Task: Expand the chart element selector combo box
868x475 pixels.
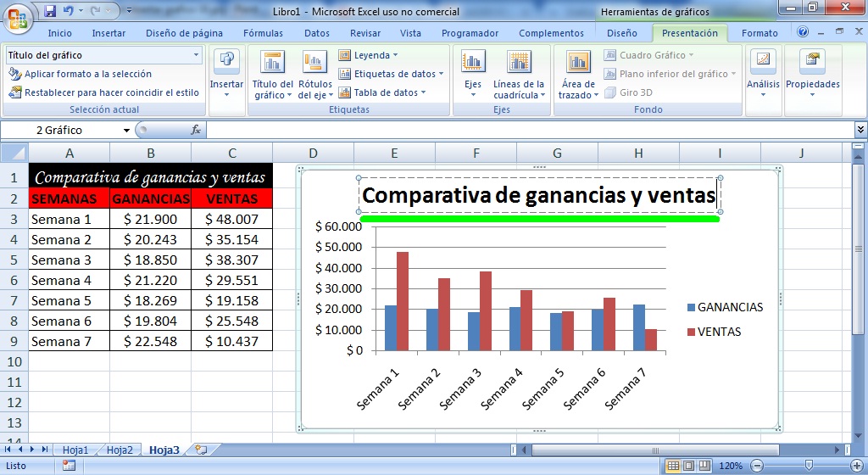Action: (x=196, y=55)
